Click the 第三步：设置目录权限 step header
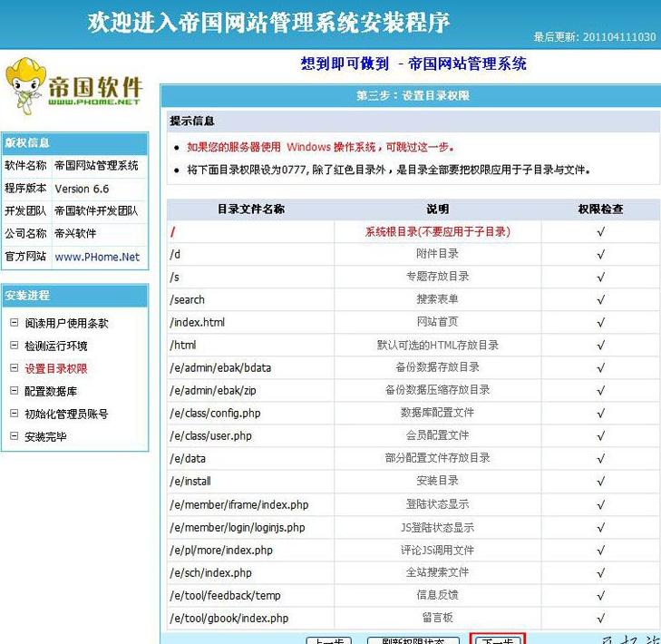The height and width of the screenshot is (644, 661). (x=413, y=96)
